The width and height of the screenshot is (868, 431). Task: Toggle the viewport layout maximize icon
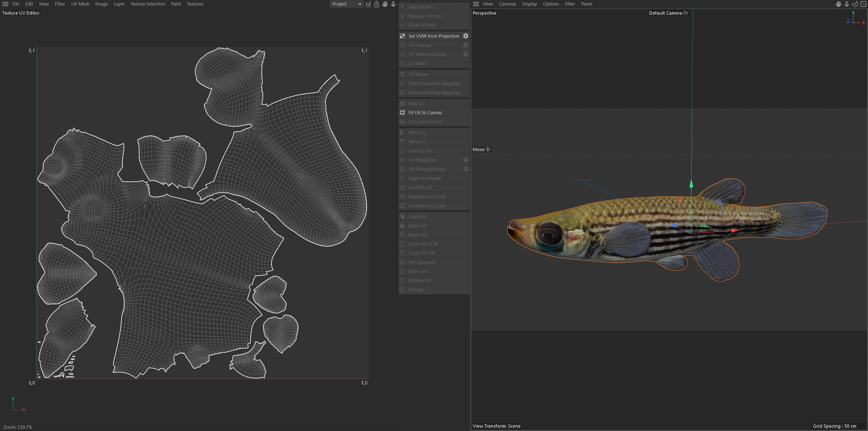click(x=863, y=4)
